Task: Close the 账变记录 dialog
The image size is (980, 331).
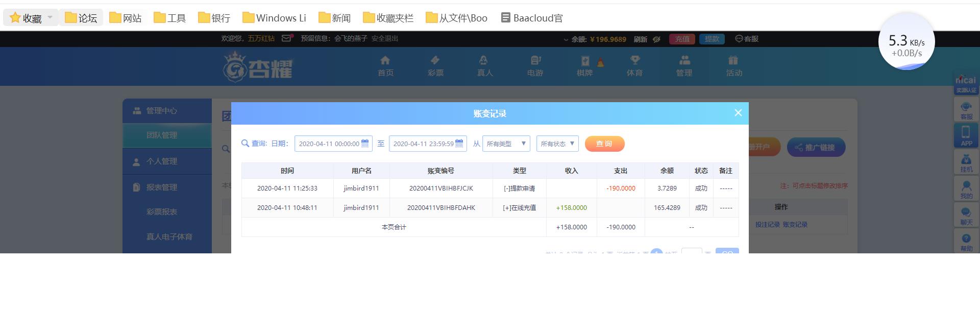Action: coord(738,113)
